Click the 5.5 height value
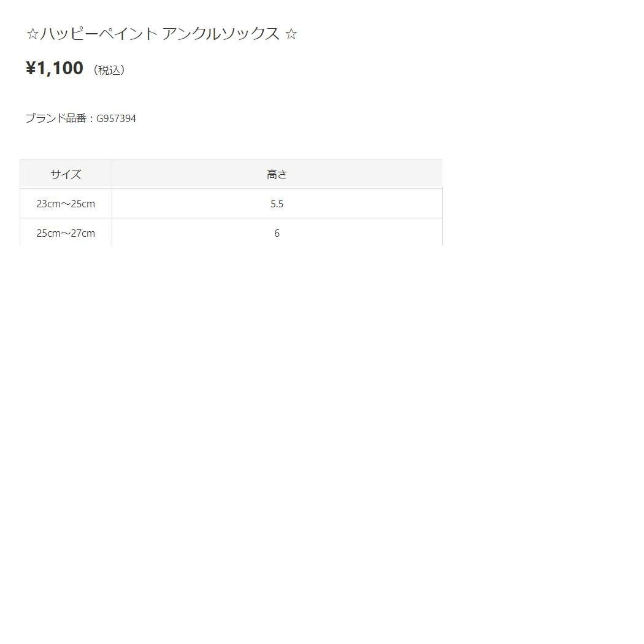This screenshot has width=644, height=644. click(277, 204)
